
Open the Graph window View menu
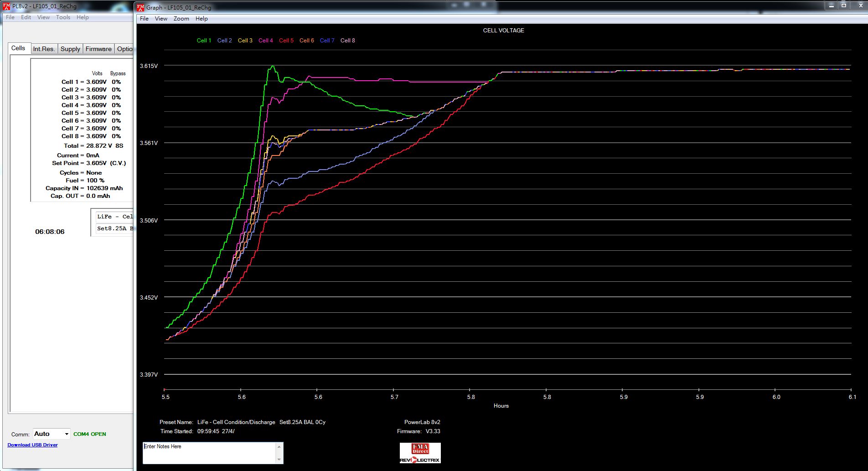pyautogui.click(x=161, y=19)
